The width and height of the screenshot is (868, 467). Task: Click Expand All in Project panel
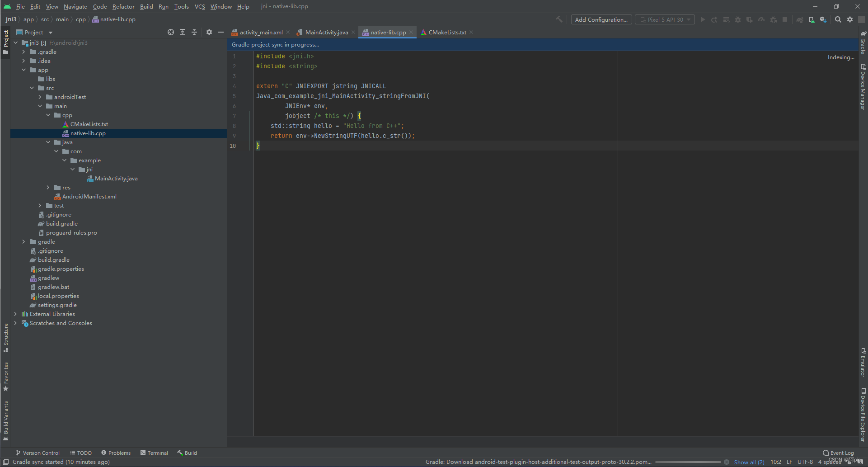tap(183, 32)
